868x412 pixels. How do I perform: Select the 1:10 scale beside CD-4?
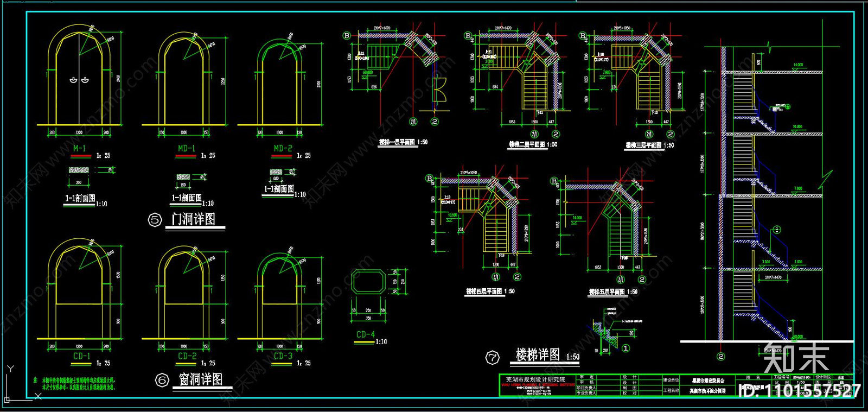pos(381,342)
